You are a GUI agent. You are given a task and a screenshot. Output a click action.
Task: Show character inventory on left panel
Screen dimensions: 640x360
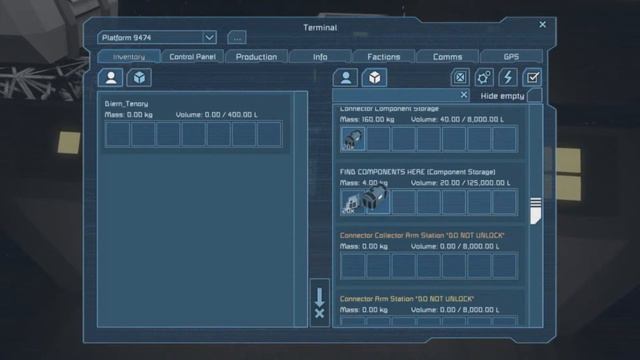pos(111,78)
